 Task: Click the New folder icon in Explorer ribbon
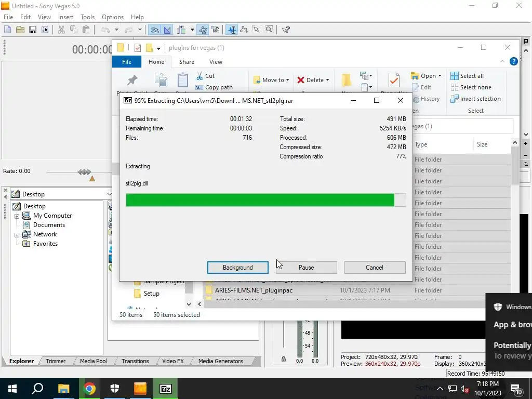click(x=347, y=81)
